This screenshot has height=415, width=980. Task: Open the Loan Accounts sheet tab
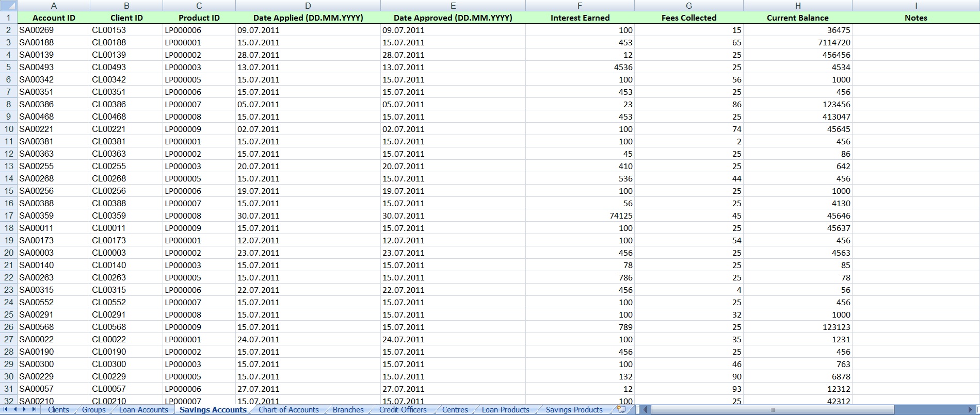point(143,410)
